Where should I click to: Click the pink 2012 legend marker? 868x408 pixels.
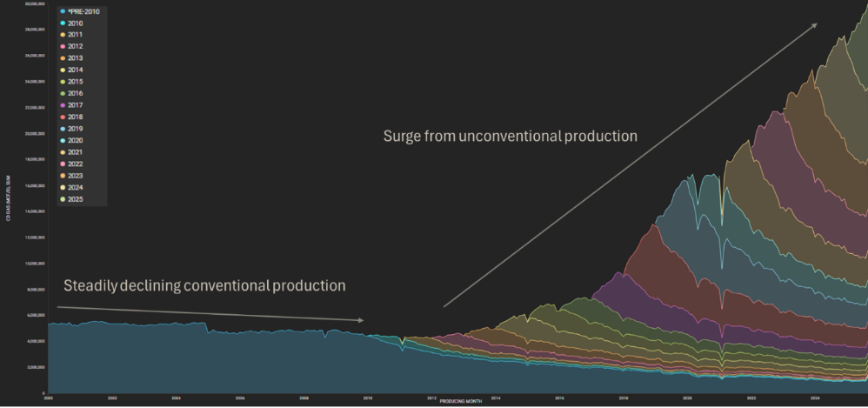pos(62,46)
